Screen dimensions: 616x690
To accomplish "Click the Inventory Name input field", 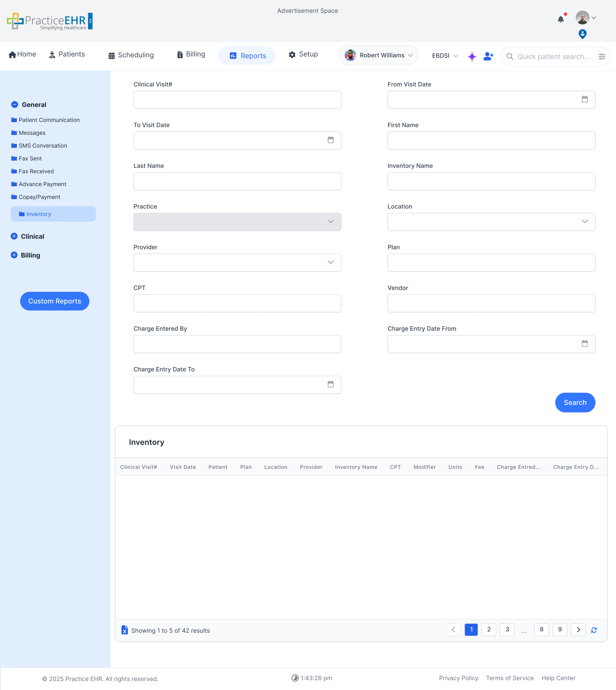I will (x=491, y=181).
